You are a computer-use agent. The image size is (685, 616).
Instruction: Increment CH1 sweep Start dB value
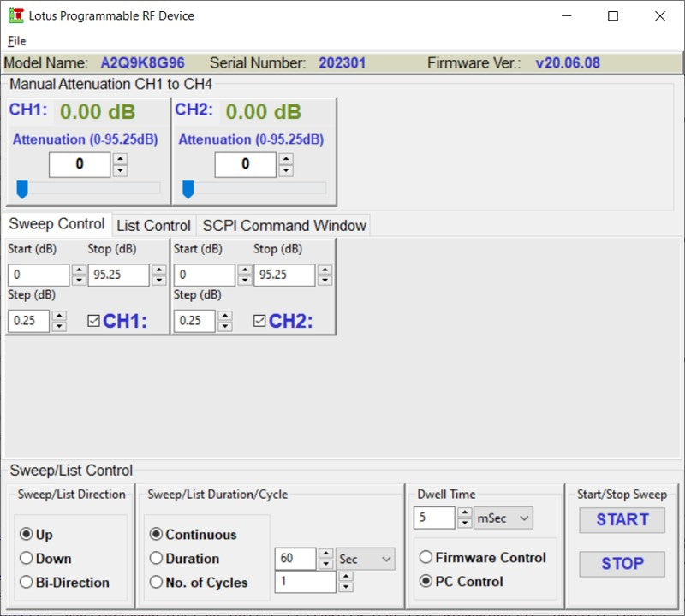79,269
